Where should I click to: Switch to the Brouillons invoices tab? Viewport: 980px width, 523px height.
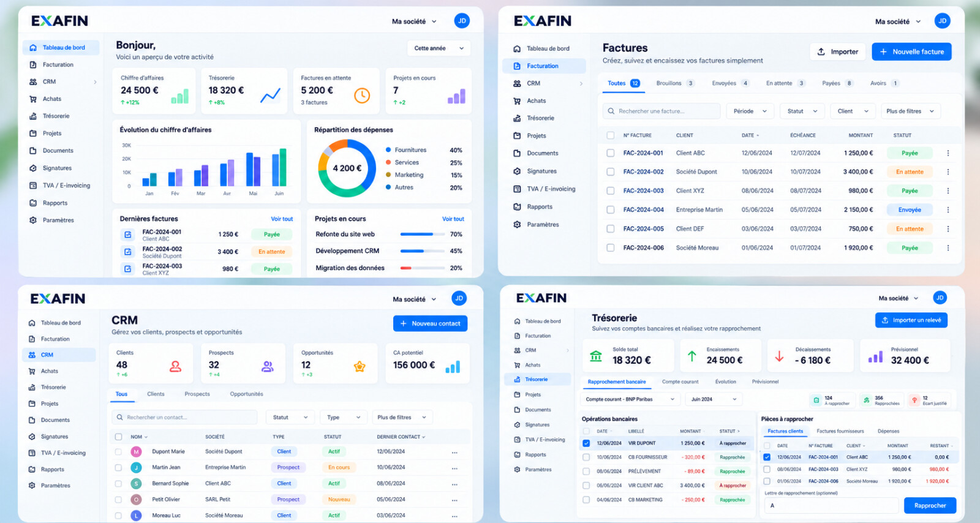[675, 83]
